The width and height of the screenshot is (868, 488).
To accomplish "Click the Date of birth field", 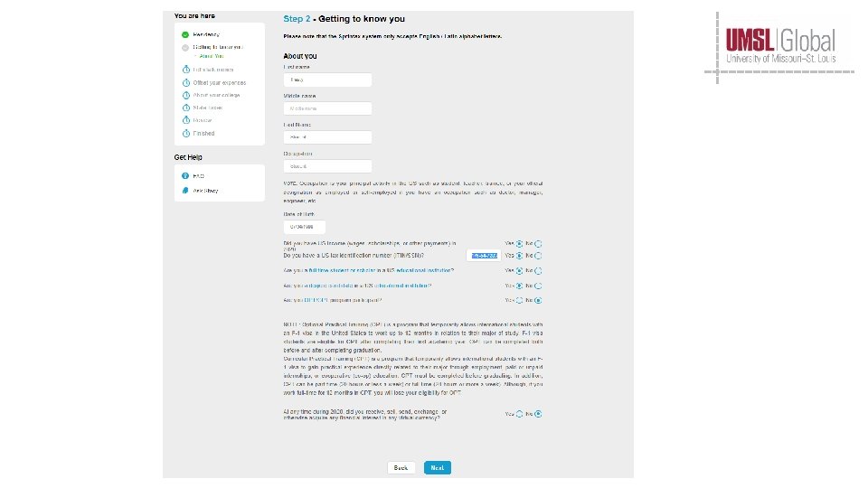I will tap(304, 228).
